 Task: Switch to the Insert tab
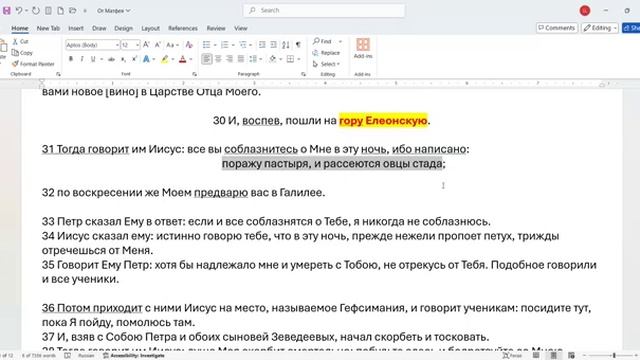tap(76, 28)
